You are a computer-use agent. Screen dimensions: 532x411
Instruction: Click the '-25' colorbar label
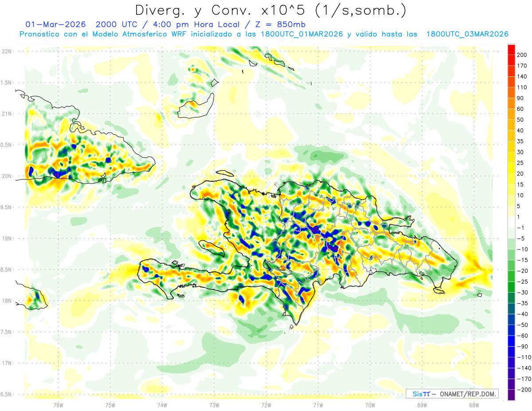522,282
